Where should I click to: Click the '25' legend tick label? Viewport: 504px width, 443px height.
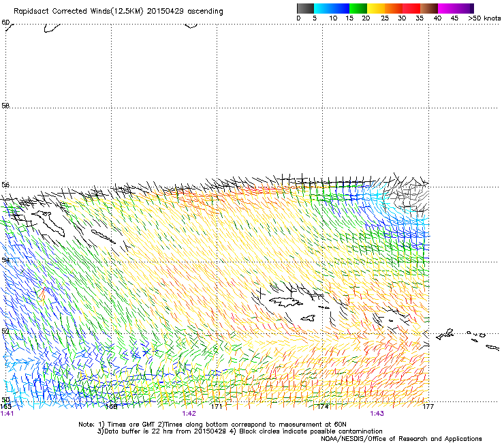pos(385,18)
